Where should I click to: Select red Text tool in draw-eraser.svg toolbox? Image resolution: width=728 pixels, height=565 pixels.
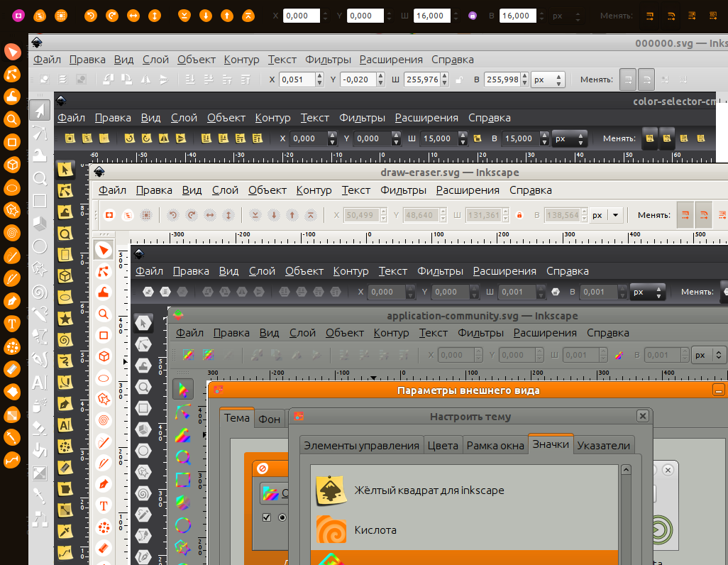click(x=104, y=506)
